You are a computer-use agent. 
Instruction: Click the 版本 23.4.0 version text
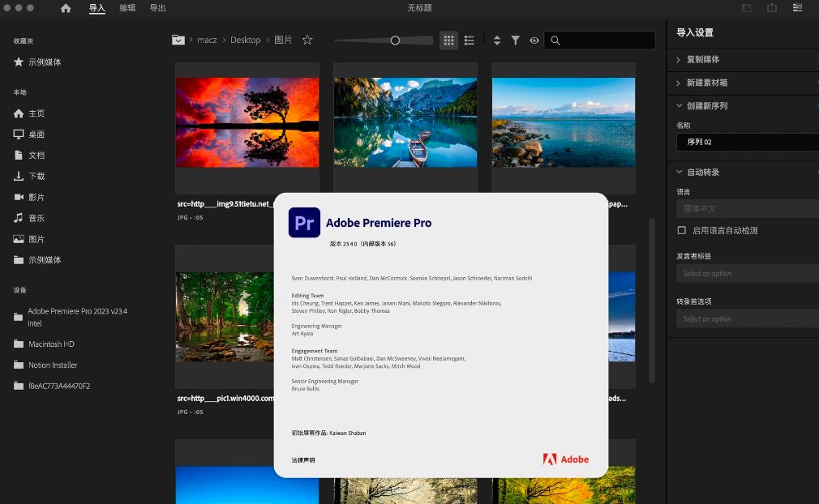[363, 244]
